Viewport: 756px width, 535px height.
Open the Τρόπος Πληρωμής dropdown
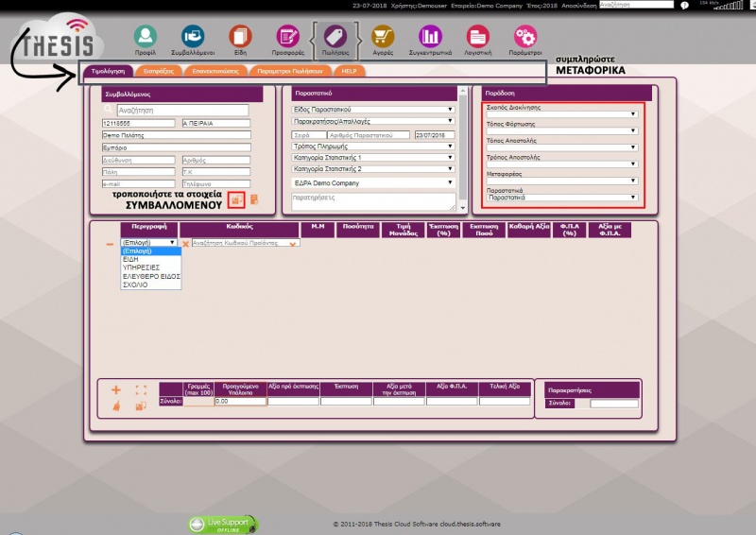coord(372,147)
